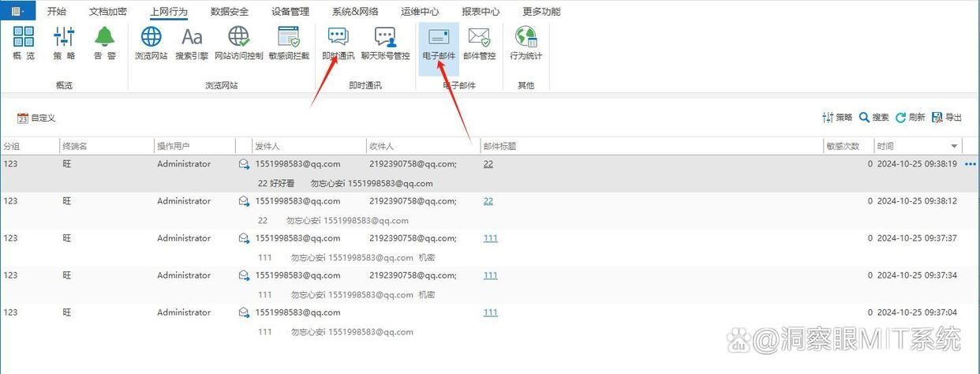
Task: Select the 敏感词拦截 icon
Action: (x=289, y=43)
